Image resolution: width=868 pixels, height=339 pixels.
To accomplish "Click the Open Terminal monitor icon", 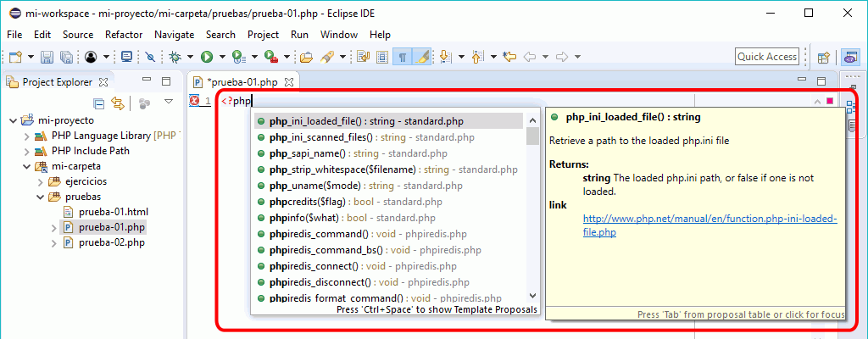I will pyautogui.click(x=127, y=57).
